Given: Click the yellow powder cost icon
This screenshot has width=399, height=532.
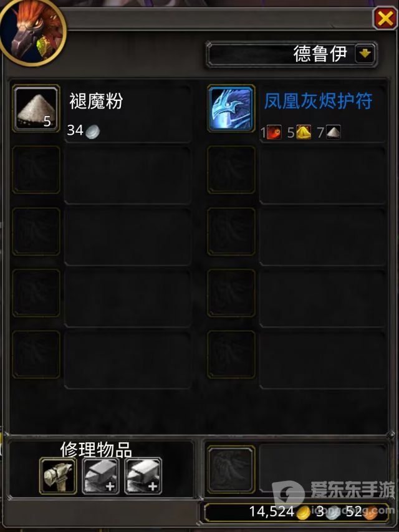Looking at the screenshot, I should tap(304, 132).
